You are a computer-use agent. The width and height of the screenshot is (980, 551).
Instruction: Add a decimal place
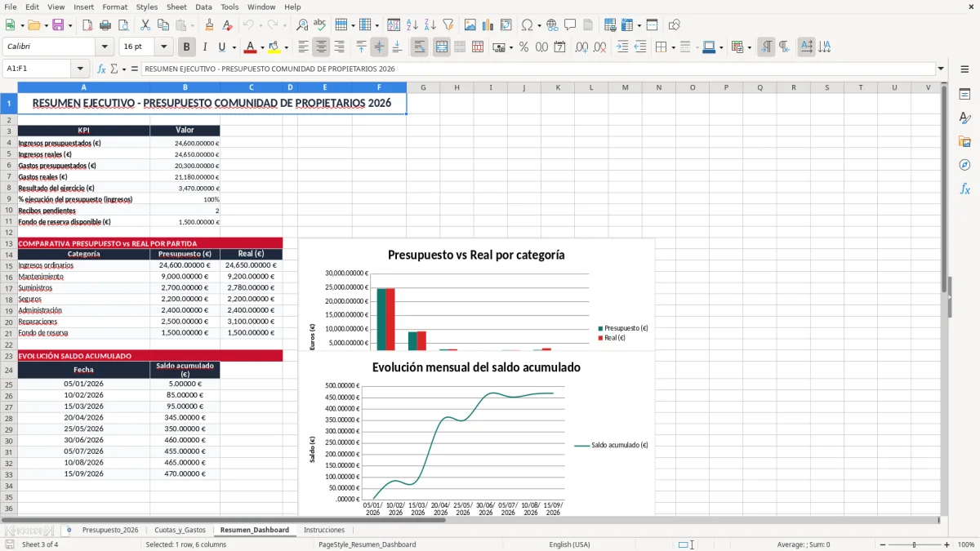(581, 47)
